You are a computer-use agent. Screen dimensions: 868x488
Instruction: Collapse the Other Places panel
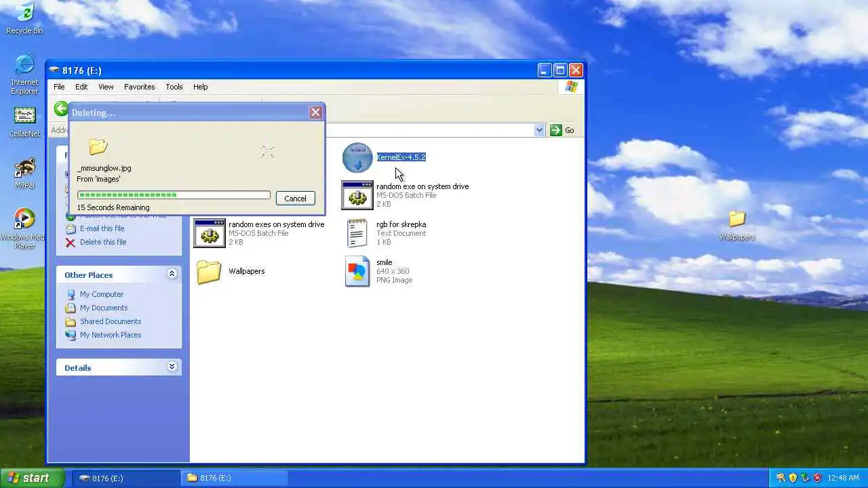tap(172, 274)
